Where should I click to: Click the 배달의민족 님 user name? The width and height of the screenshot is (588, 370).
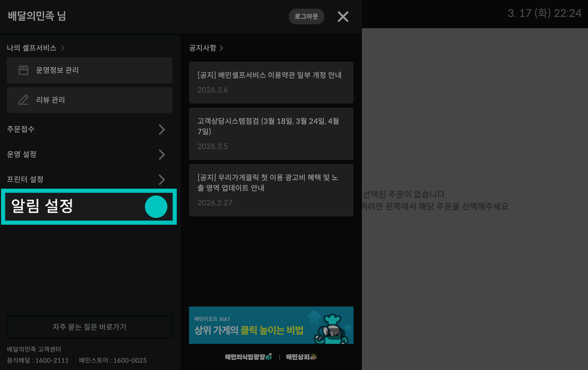(x=37, y=16)
